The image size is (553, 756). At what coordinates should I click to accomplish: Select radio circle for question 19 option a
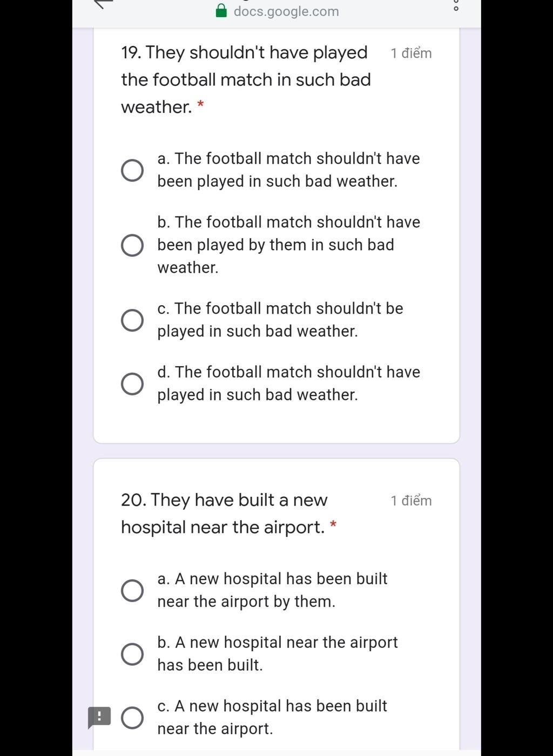pyautogui.click(x=132, y=170)
